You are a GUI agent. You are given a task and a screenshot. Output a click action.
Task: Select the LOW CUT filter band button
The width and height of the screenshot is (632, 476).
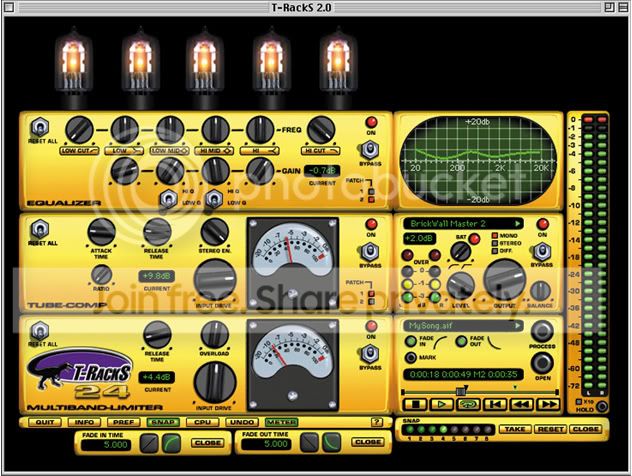point(79,151)
